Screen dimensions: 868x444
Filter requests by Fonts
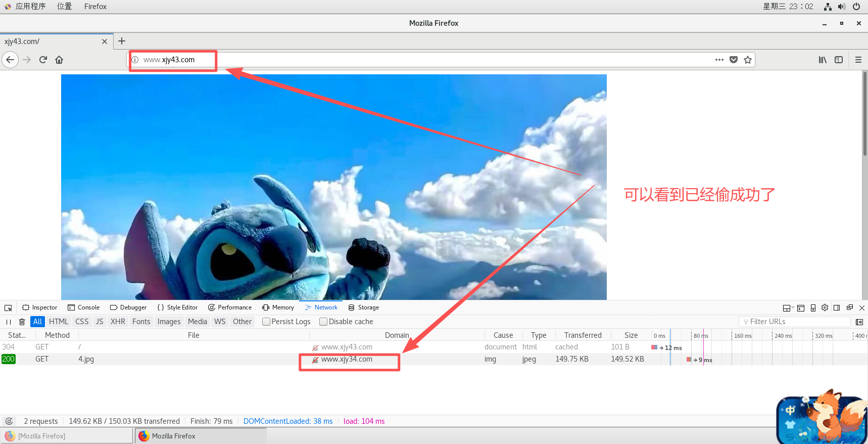coord(141,322)
